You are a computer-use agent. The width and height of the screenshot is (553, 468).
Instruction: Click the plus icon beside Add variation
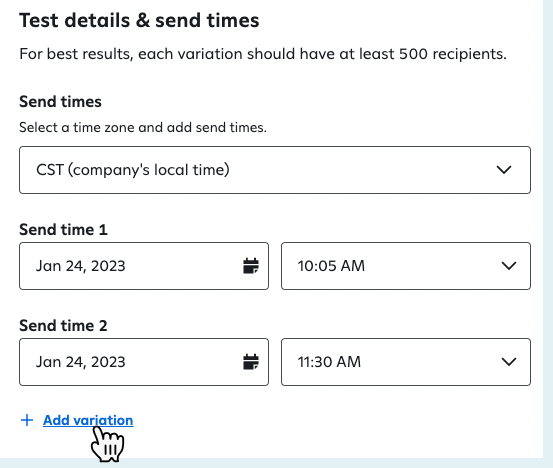27,420
